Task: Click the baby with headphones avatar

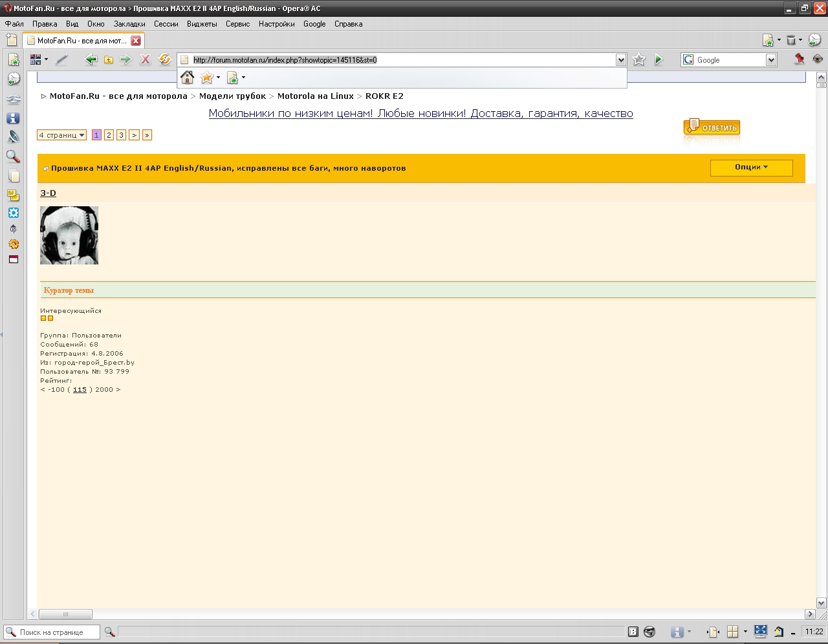Action: [x=69, y=235]
